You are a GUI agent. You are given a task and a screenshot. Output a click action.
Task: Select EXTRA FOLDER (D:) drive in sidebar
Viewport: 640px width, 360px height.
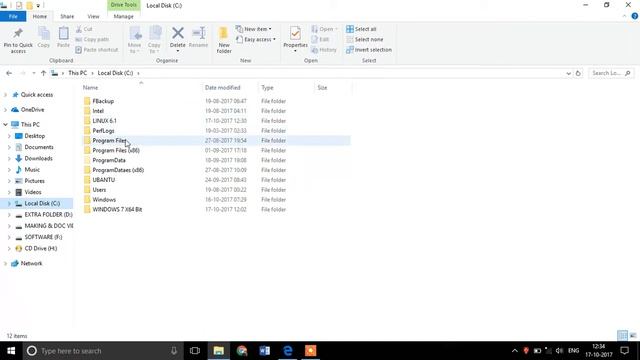click(x=48, y=215)
